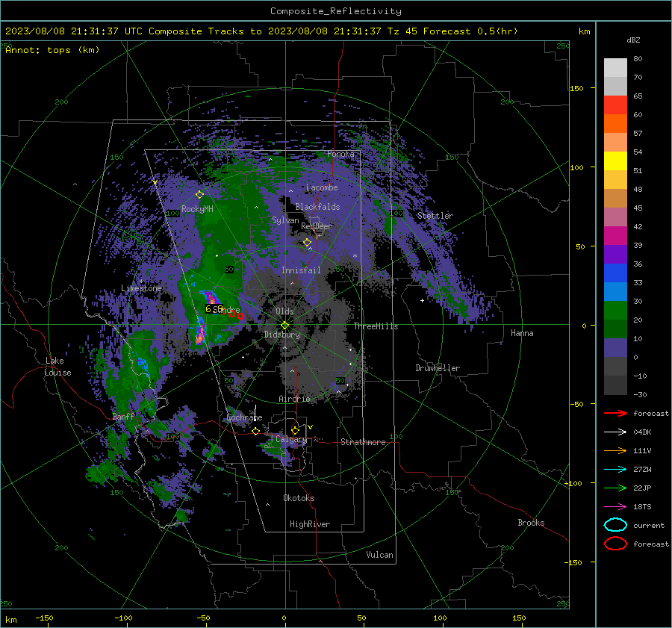Viewport: 672px width, 628px height.
Task: Click the Brooks city label
Action: tap(531, 523)
